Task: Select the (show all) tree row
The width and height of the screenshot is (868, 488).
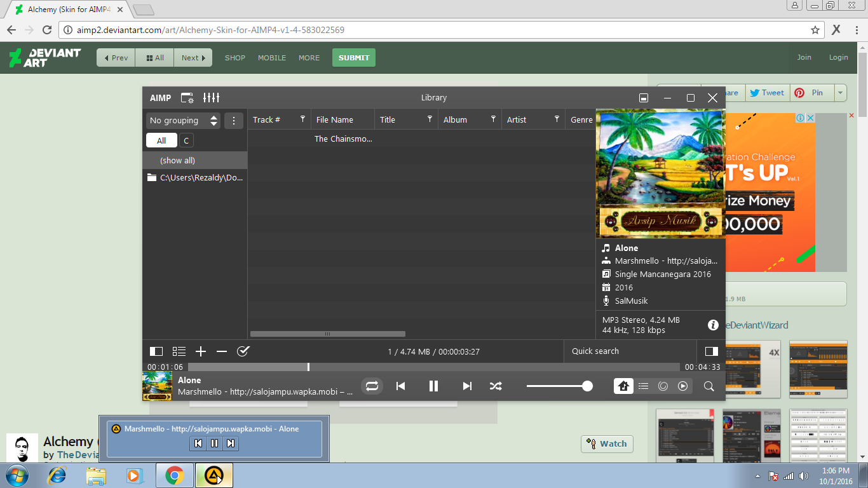Action: pos(194,160)
